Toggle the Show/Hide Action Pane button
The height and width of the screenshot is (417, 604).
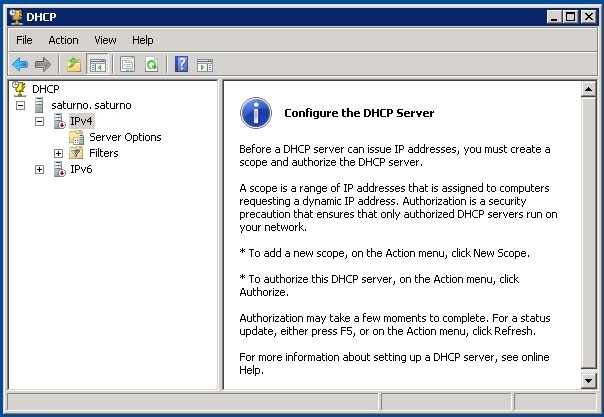[x=205, y=65]
